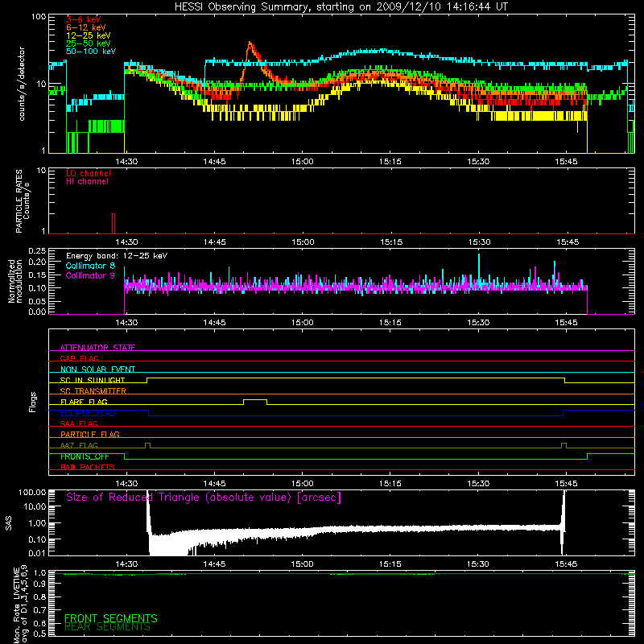Select the 3-6 keV legend label

click(84, 19)
